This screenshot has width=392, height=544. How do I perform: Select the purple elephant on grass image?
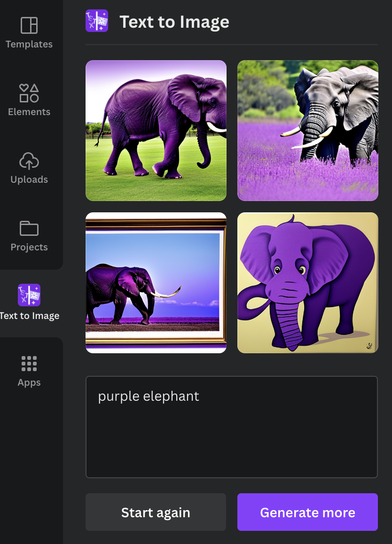(x=156, y=131)
